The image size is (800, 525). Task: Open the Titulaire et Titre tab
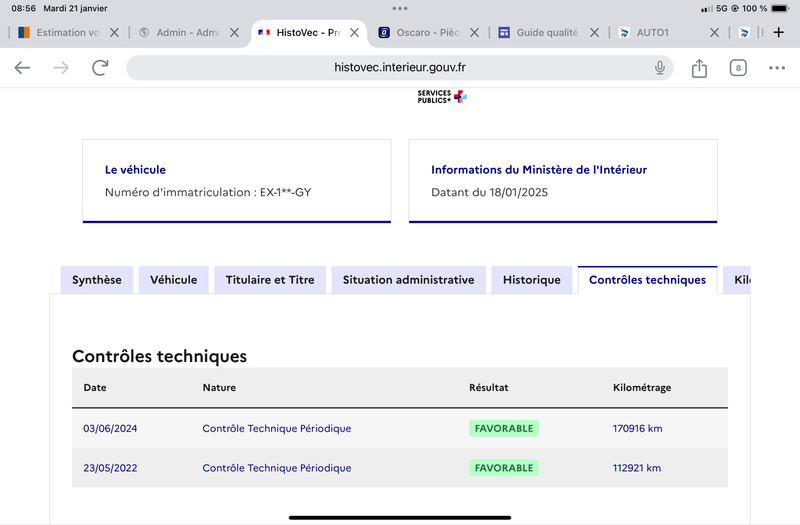click(270, 280)
